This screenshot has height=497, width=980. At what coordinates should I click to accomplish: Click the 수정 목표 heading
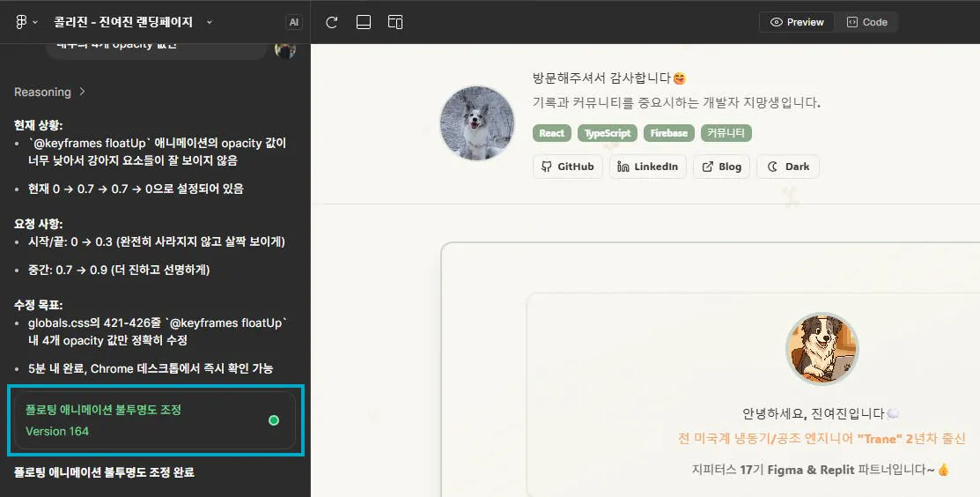coord(39,305)
